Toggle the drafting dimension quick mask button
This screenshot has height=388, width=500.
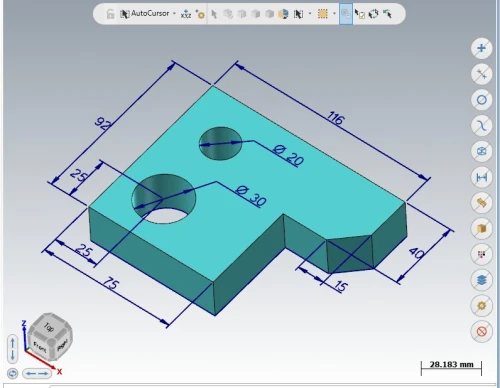click(481, 177)
